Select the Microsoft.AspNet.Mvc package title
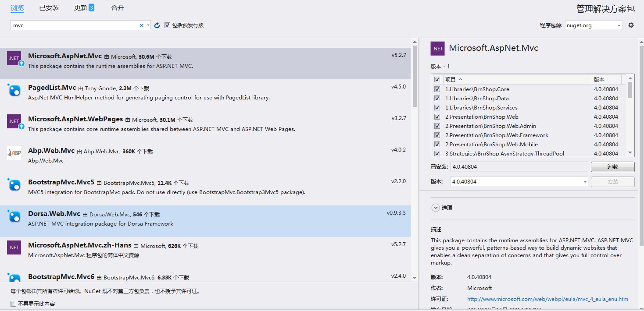 [x=65, y=56]
